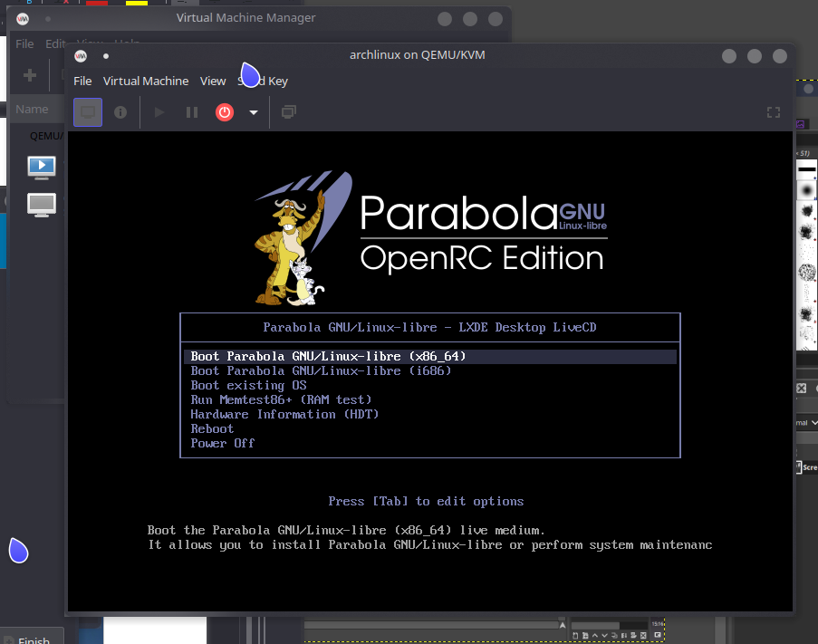Show virtual hardware details with the info icon
Screen dimensions: 818x644
120,112
